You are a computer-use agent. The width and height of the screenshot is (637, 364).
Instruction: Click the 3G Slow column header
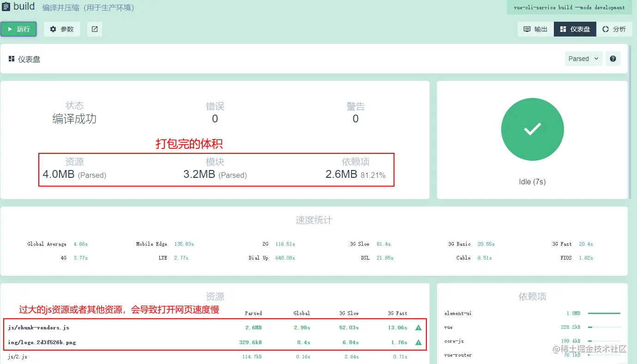coord(349,313)
